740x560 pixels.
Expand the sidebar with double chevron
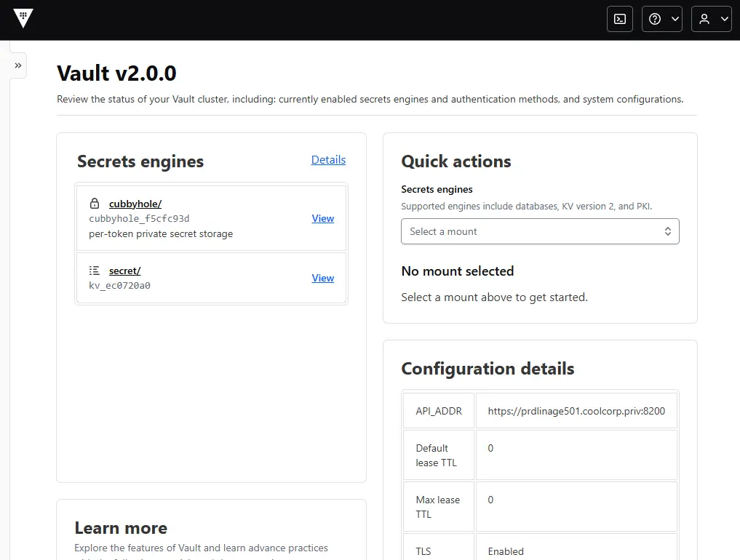coord(18,65)
